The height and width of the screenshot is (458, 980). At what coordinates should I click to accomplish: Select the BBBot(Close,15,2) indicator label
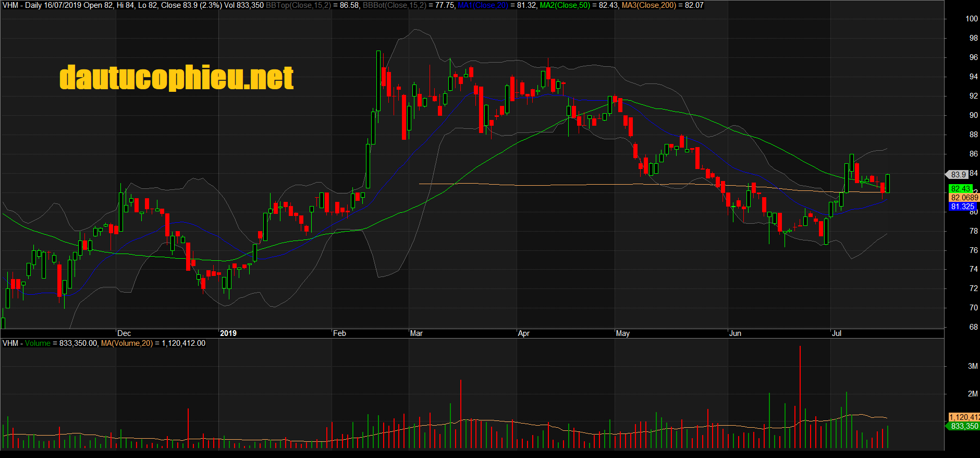tap(394, 5)
